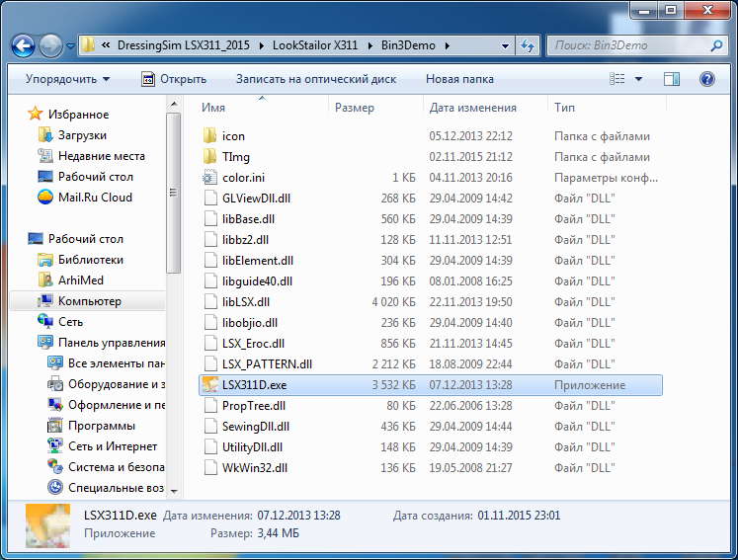This screenshot has height=560, width=738.
Task: Click the Система и безопасность shield icon
Action: coord(55,467)
